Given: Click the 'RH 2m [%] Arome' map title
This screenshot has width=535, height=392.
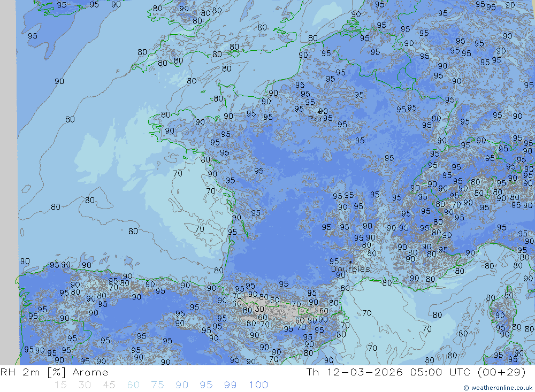Looking at the screenshot, I should pos(54,372).
